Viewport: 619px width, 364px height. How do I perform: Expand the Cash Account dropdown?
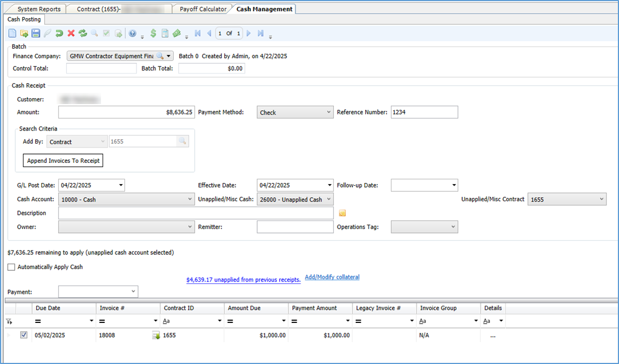[x=190, y=200]
